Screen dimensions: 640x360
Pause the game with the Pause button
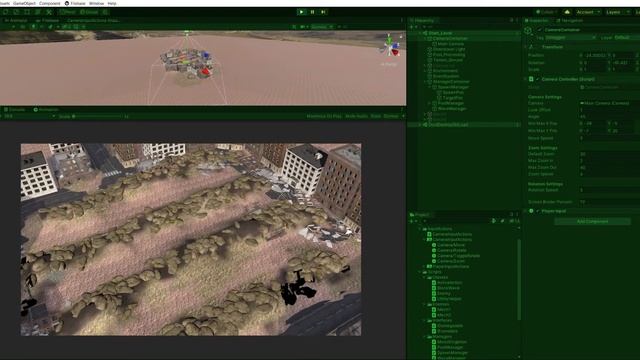click(312, 12)
